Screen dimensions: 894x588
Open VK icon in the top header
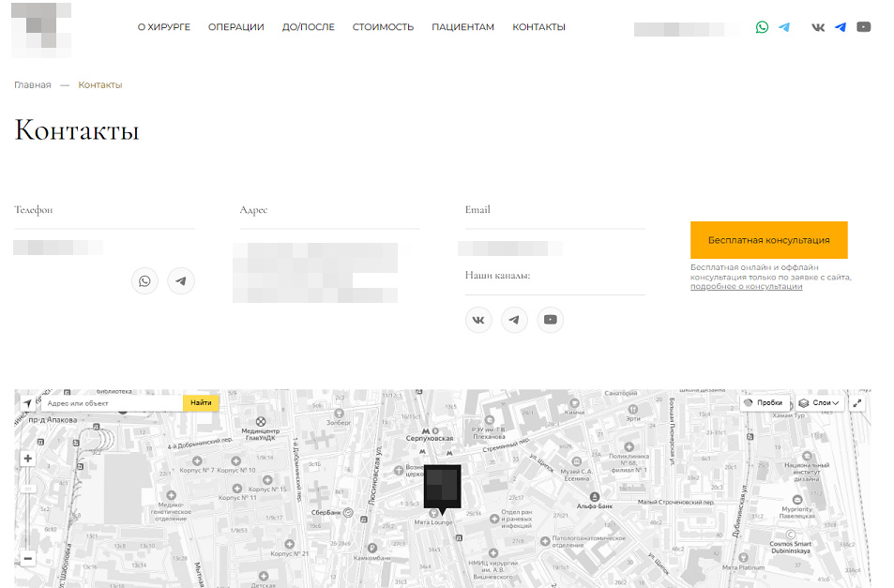click(x=818, y=27)
